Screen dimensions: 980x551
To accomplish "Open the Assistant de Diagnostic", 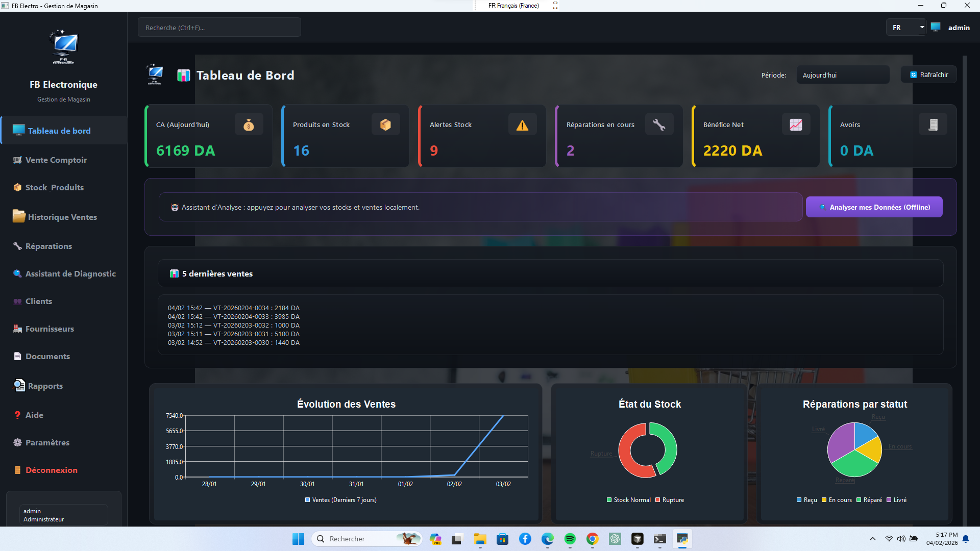I will click(x=70, y=273).
